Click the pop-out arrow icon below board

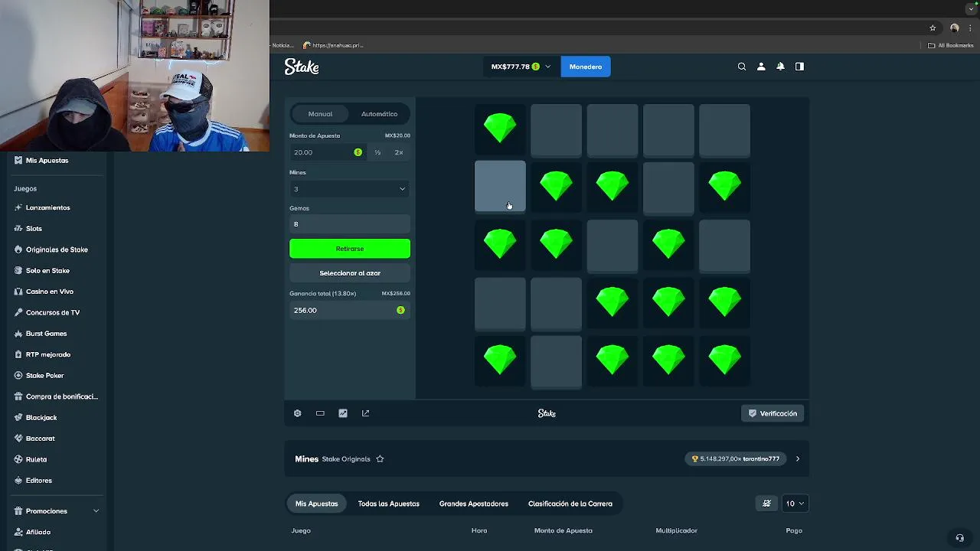click(365, 413)
